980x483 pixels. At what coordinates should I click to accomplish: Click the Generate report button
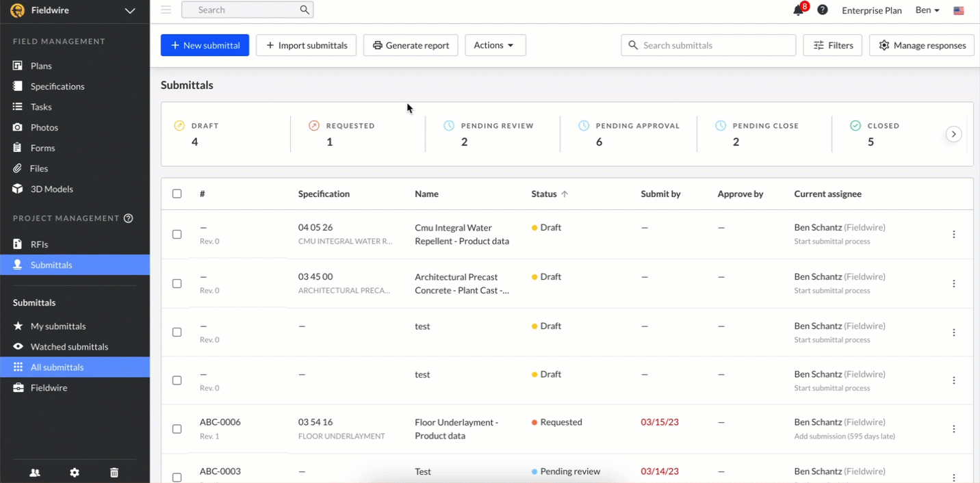point(411,45)
